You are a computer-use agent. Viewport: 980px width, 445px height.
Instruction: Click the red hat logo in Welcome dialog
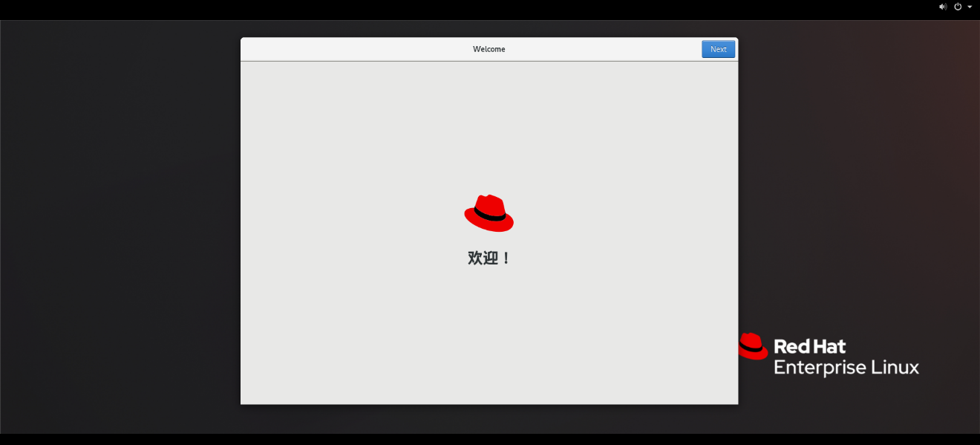489,213
